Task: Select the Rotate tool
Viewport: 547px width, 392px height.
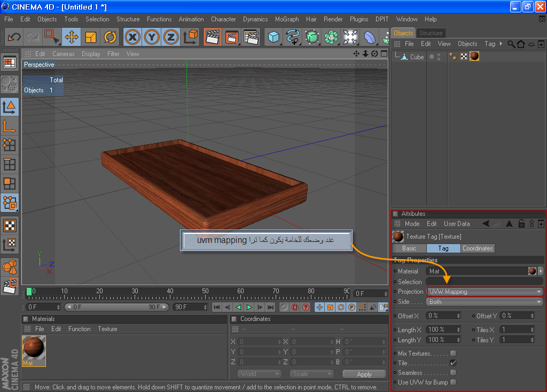Action: click(x=110, y=37)
